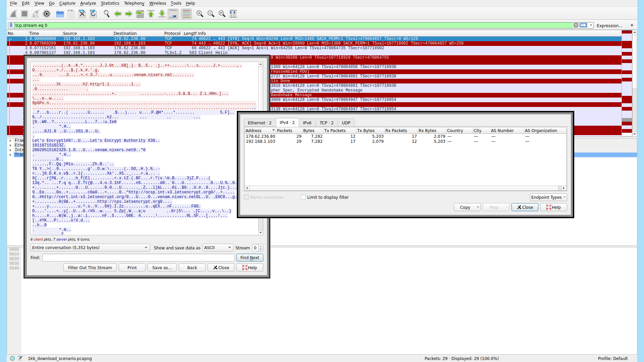Add a filter button with plus
The height and width of the screenshot is (362, 644).
[x=632, y=25]
